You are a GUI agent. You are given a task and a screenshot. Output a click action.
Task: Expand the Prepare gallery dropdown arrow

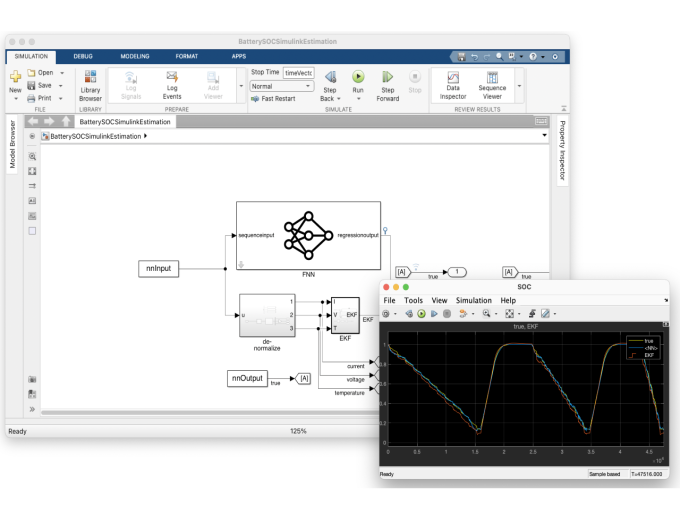pyautogui.click(x=241, y=86)
